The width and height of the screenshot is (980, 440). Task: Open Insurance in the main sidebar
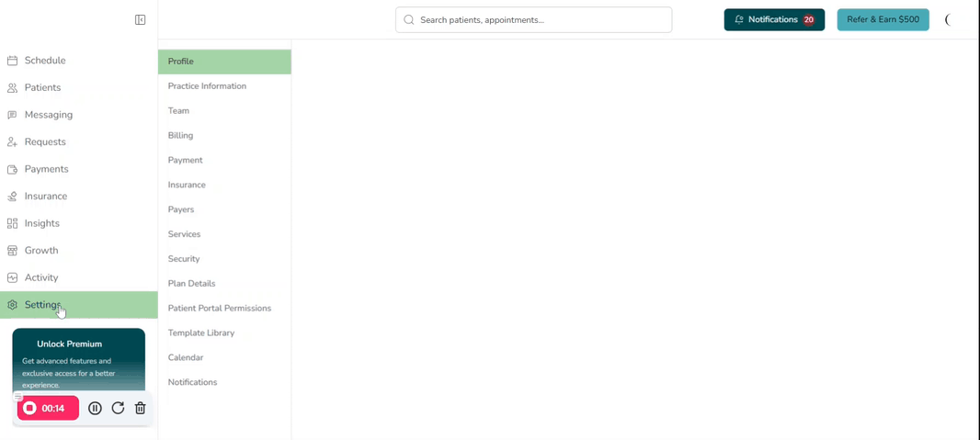pyautogui.click(x=45, y=197)
